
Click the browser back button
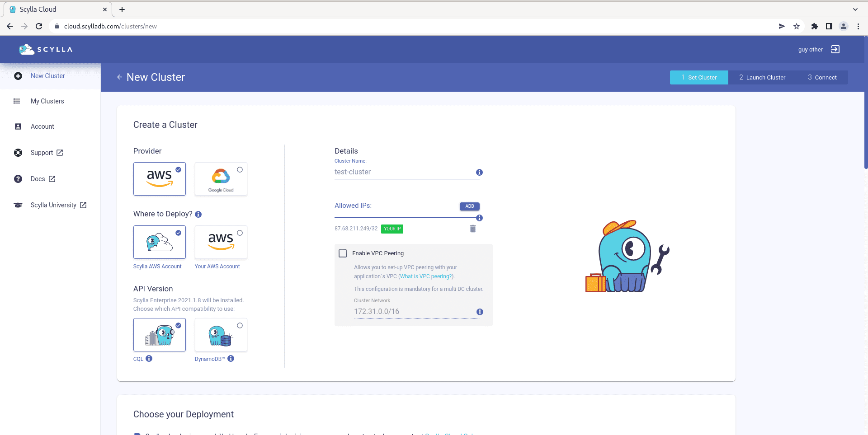[x=10, y=26]
